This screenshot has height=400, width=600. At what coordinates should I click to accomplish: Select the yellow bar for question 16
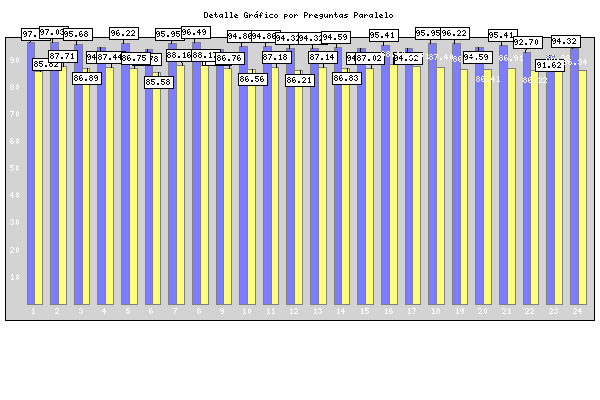click(x=393, y=184)
